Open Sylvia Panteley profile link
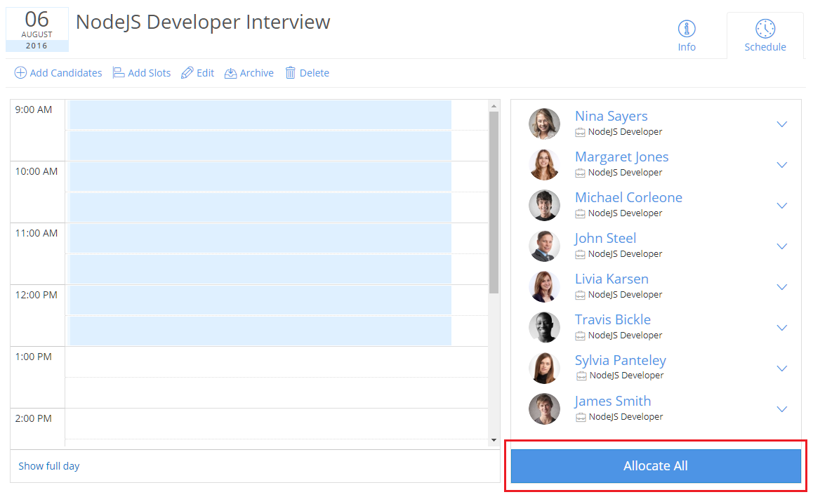Screen dimensions: 813x504 click(621, 360)
